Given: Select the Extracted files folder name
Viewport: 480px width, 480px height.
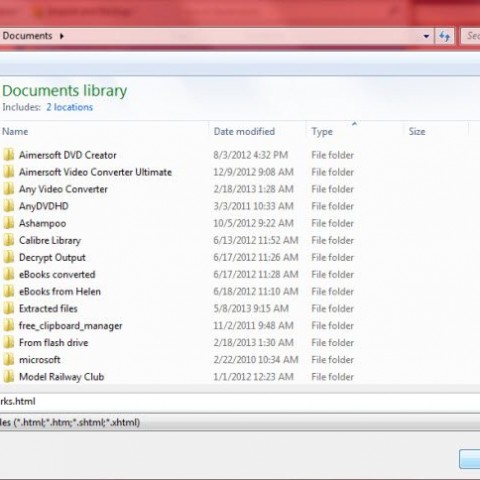Looking at the screenshot, I should tap(48, 308).
